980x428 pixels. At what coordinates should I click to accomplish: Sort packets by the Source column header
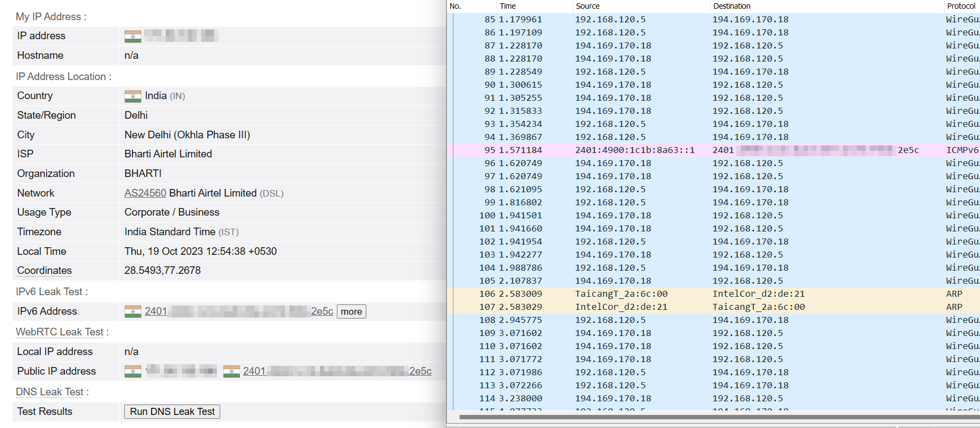point(642,6)
